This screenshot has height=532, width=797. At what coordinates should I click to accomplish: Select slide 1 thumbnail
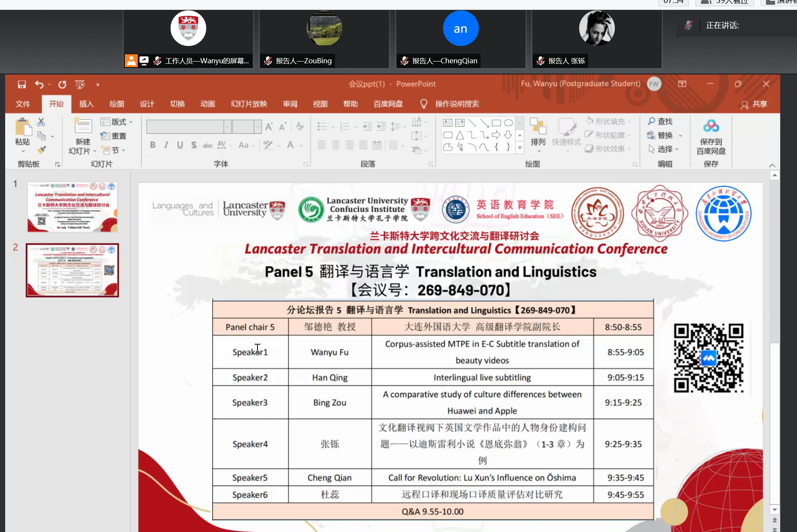[x=72, y=207]
